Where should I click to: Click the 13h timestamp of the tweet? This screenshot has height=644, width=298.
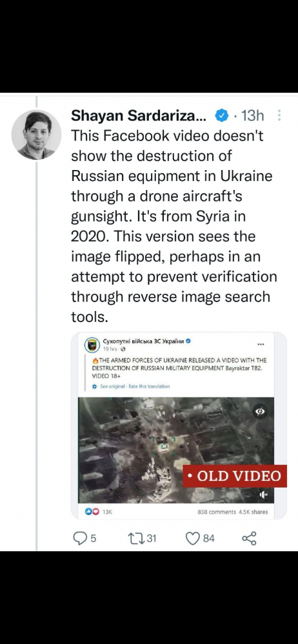pyautogui.click(x=252, y=116)
